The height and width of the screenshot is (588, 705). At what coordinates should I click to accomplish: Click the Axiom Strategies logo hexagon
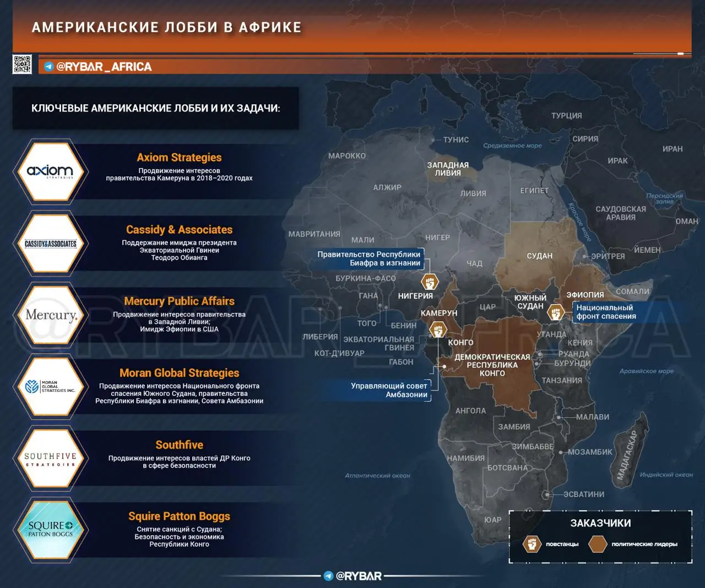point(50,171)
